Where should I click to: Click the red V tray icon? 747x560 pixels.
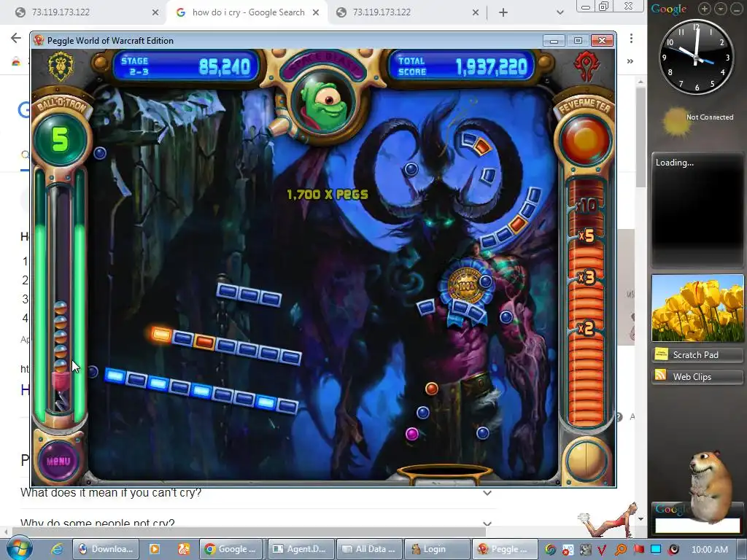coord(603,550)
